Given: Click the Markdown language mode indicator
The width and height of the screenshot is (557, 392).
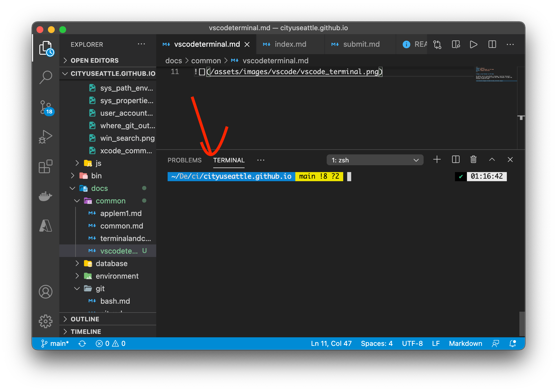Looking at the screenshot, I should [465, 344].
